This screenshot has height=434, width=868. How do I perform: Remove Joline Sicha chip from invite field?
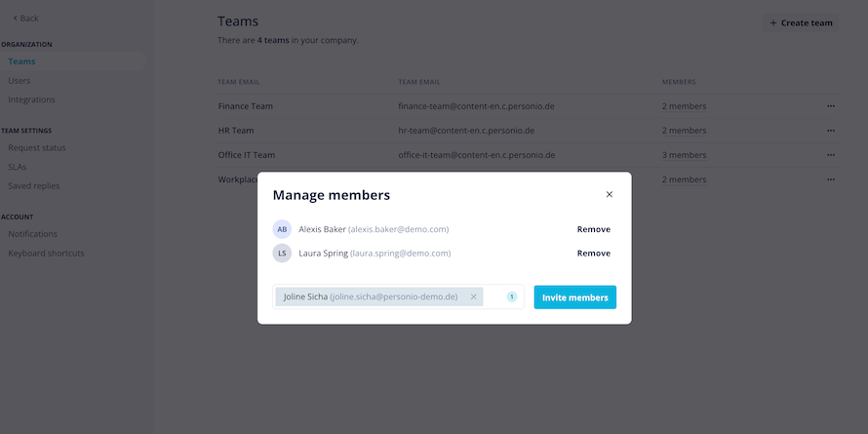[473, 296]
